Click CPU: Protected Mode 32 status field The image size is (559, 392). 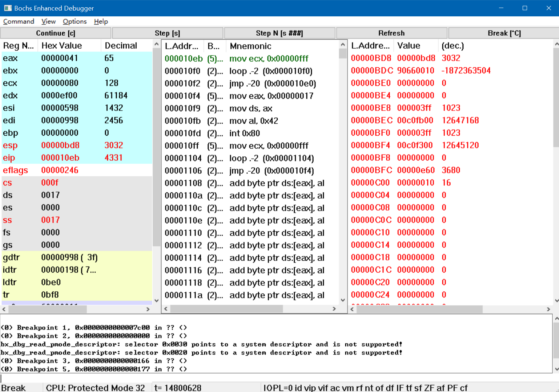pyautogui.click(x=97, y=388)
